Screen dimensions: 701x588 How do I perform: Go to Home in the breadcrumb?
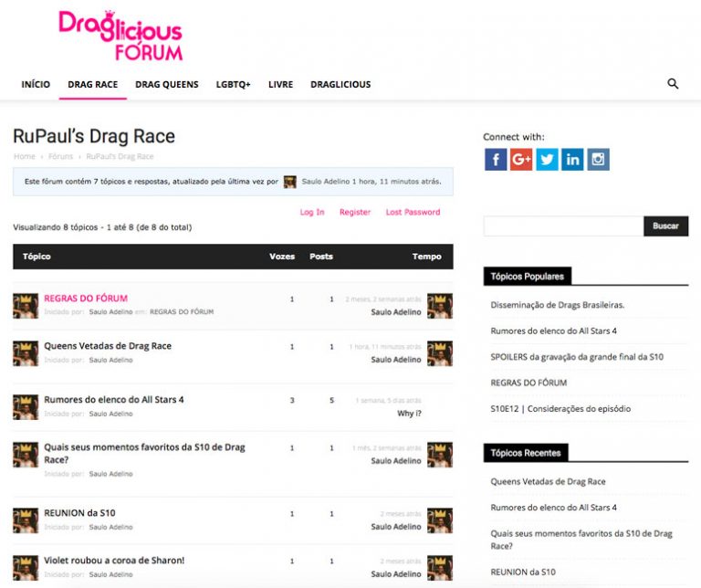click(x=24, y=156)
